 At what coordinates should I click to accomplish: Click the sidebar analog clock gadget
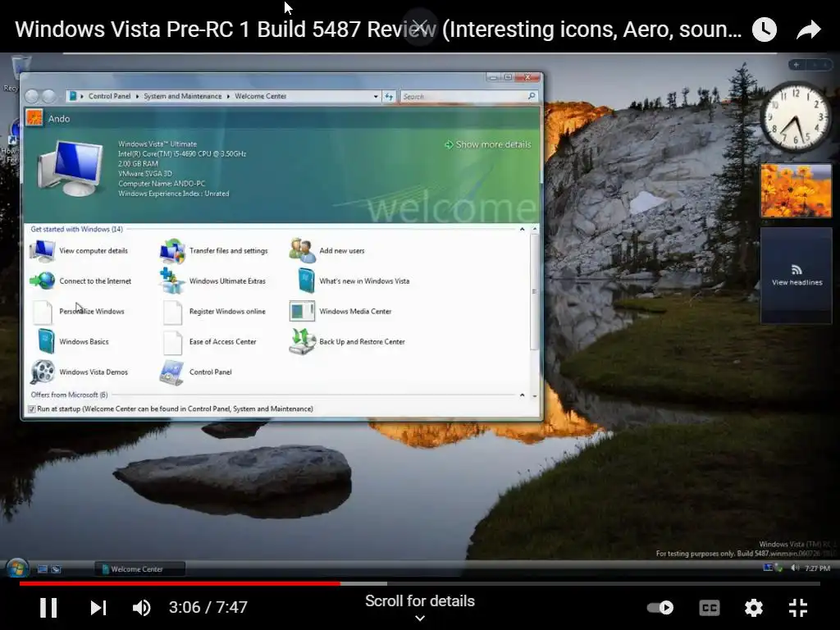[796, 116]
